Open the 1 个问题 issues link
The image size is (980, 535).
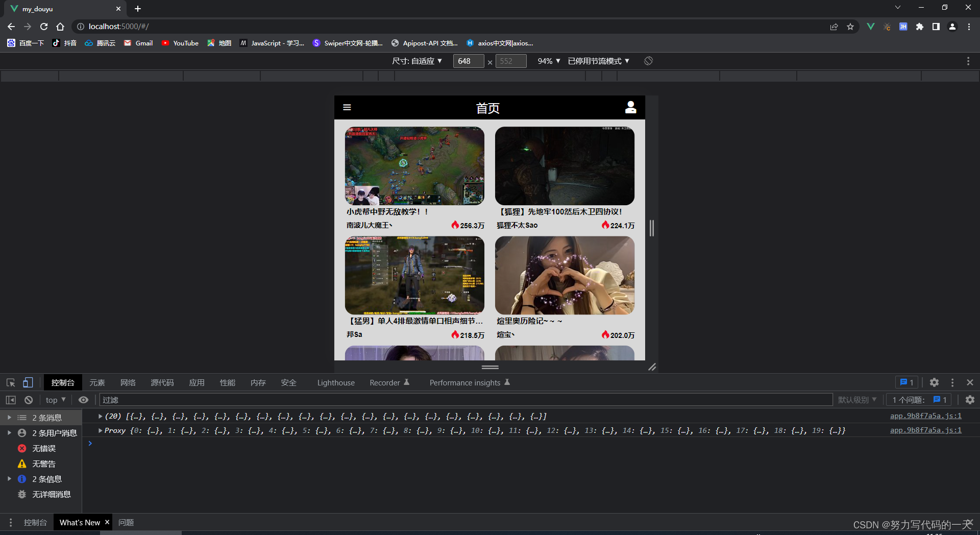pyautogui.click(x=919, y=400)
